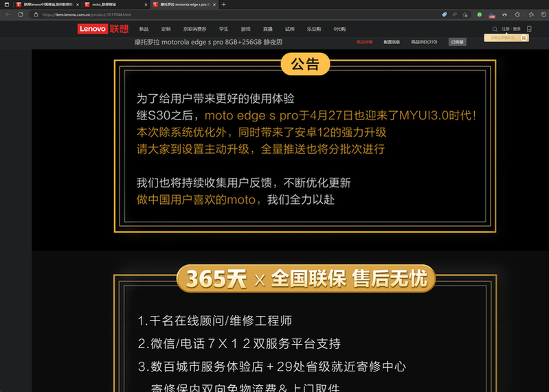Open the 新品 navigation menu item
Viewport: 549px width, 392px height.
pyautogui.click(x=144, y=29)
